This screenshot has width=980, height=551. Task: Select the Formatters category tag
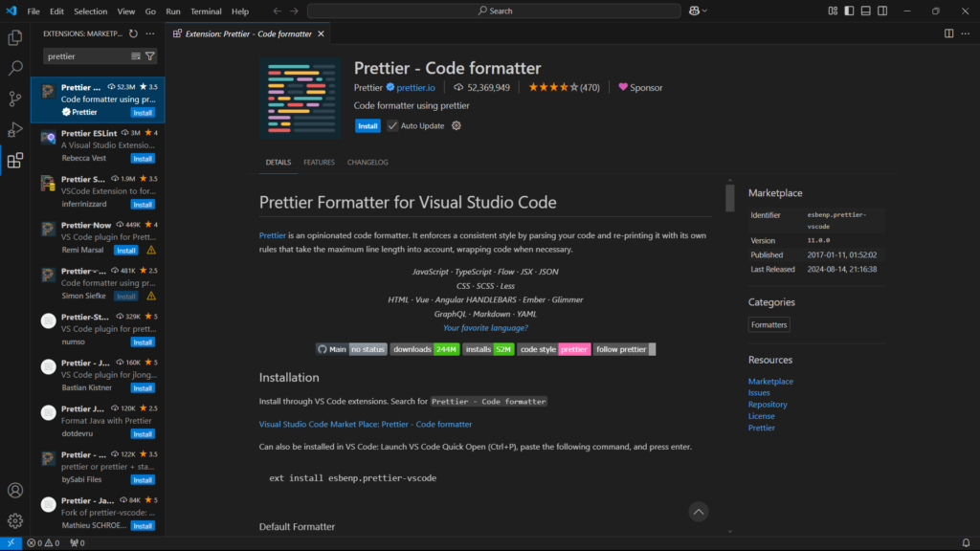pos(768,325)
